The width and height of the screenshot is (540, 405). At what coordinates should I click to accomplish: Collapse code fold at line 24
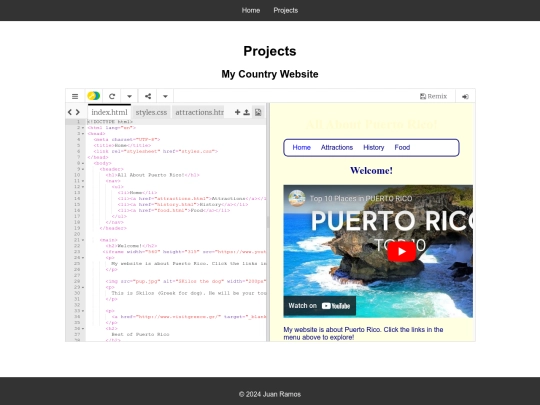83,258
